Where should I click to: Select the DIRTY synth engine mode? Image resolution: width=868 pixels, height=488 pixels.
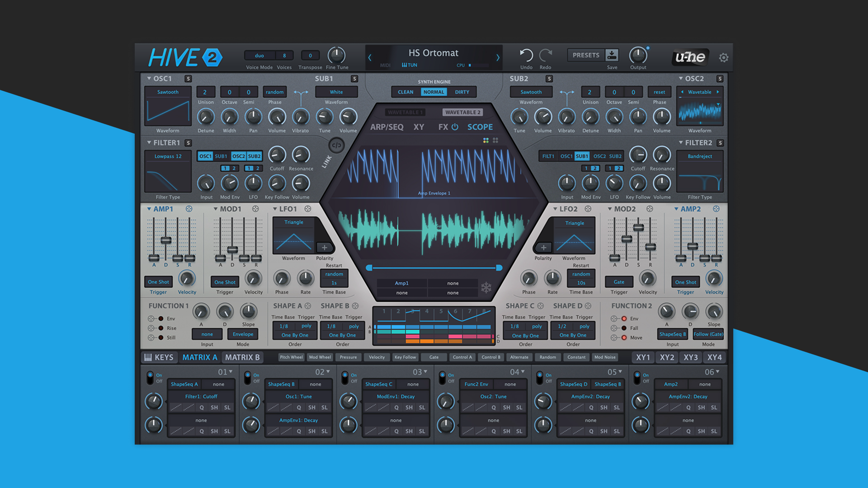(x=462, y=92)
